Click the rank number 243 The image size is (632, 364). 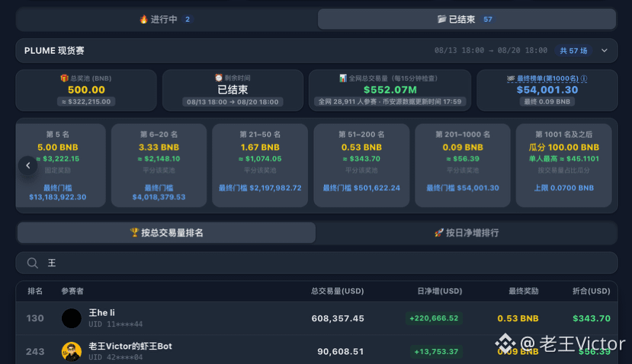click(35, 352)
